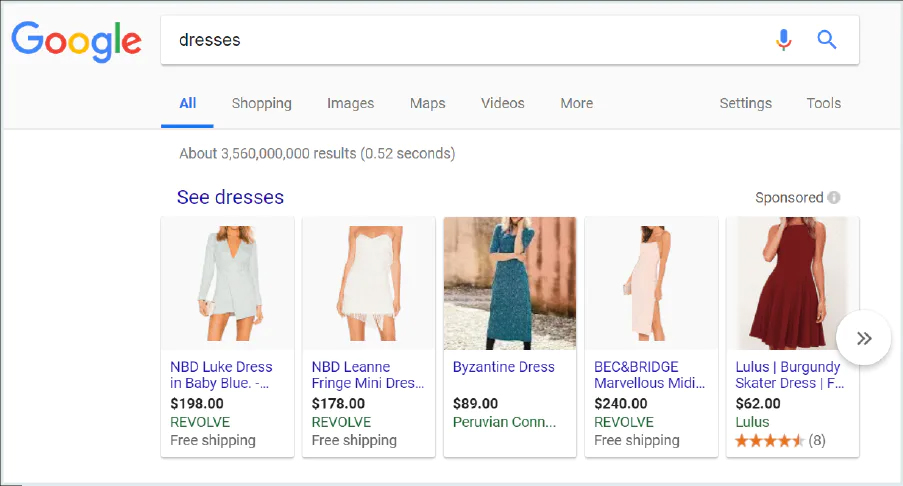903x486 pixels.
Task: Click the star rating with (8) reviews
Action: [x=780, y=441]
